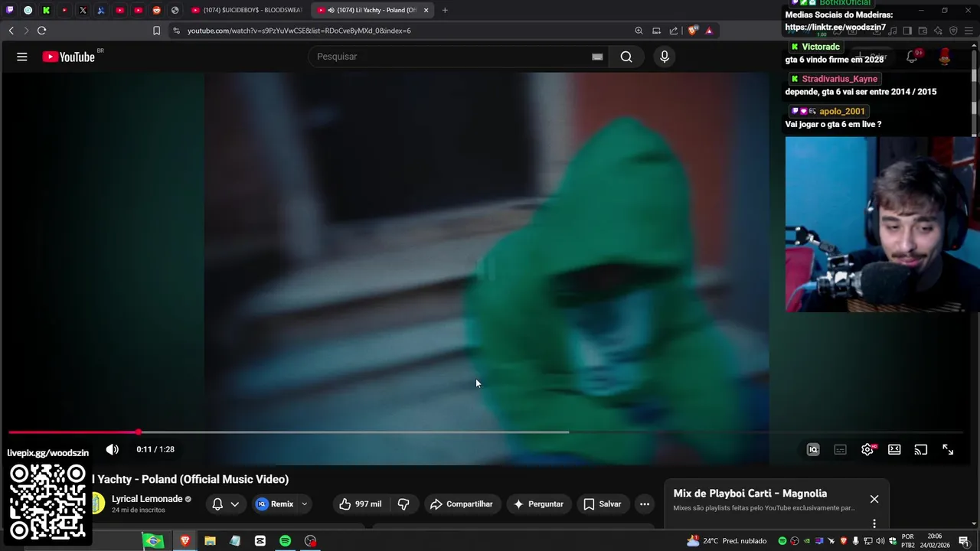Open the Brave Rewards triangle icon
The image size is (980, 551).
[x=709, y=31]
